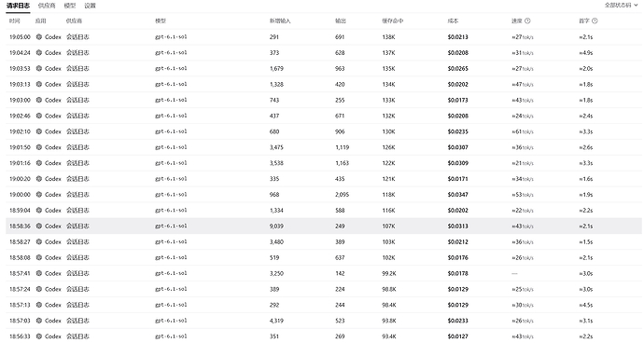Click the 19:02:10 request row's model cell
Screen dimensions: 644x343
171,131
